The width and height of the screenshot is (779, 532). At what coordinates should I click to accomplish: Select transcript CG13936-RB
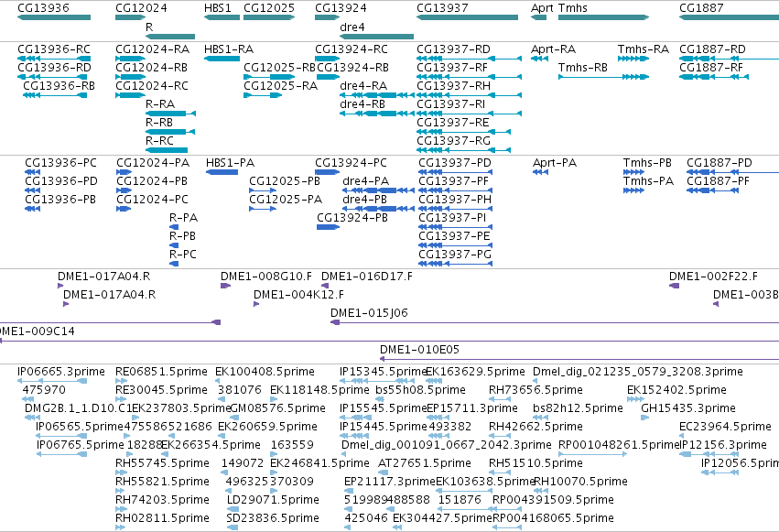click(60, 86)
